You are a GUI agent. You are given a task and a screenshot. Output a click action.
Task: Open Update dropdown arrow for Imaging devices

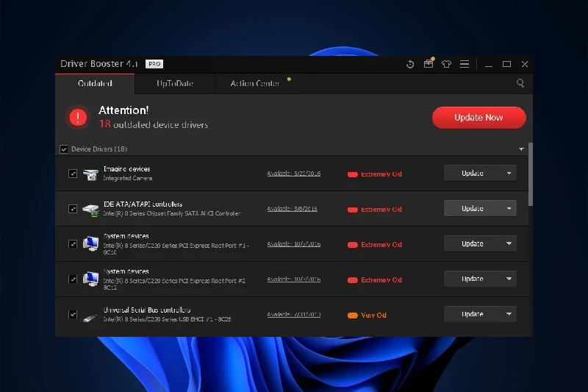coord(509,174)
